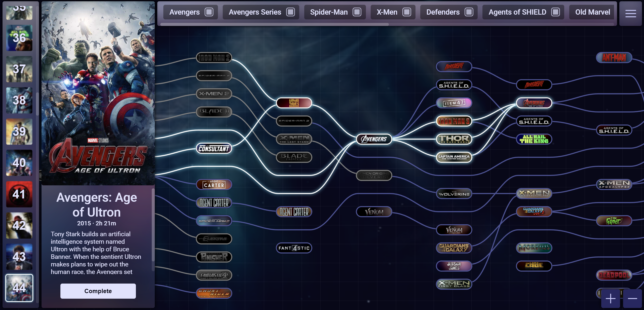Click the "2015 · 2h 21m" text
Viewport: 644px width, 310px height.
pyautogui.click(x=97, y=223)
